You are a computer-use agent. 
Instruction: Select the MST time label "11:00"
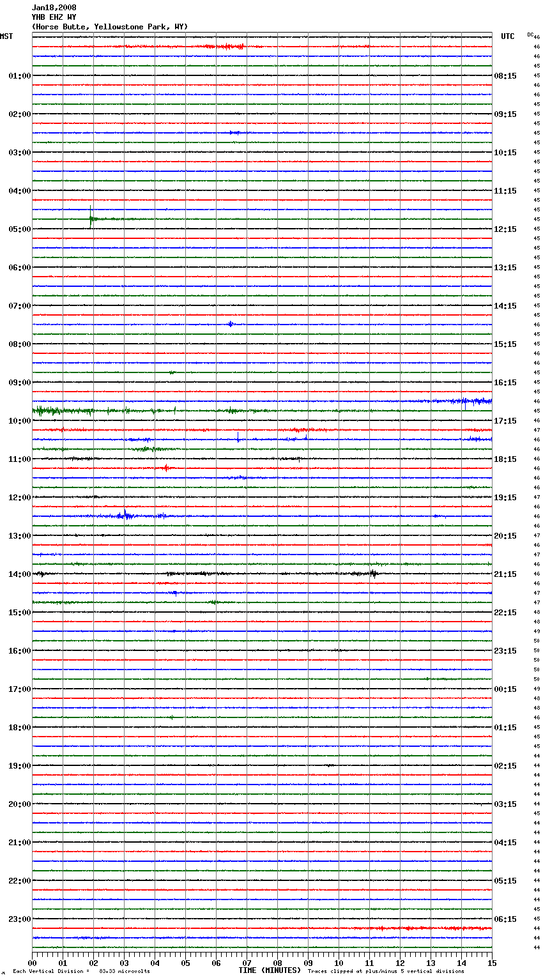point(20,459)
